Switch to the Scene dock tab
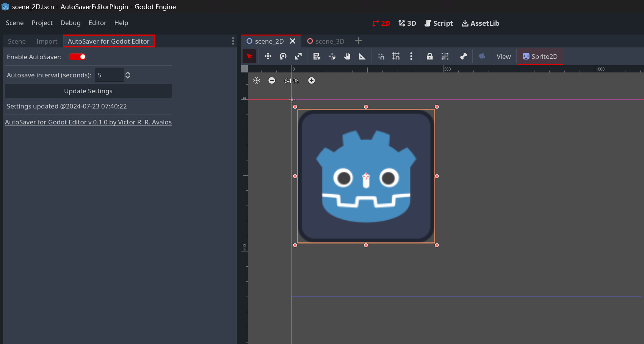This screenshot has width=644, height=344. (17, 41)
